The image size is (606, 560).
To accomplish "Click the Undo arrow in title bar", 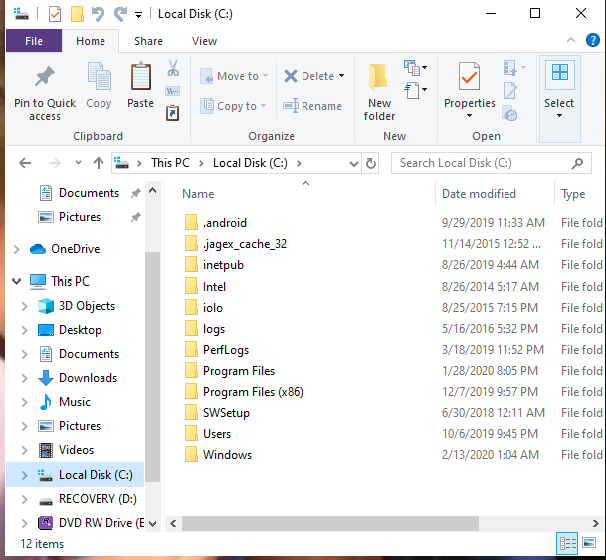I will (98, 14).
